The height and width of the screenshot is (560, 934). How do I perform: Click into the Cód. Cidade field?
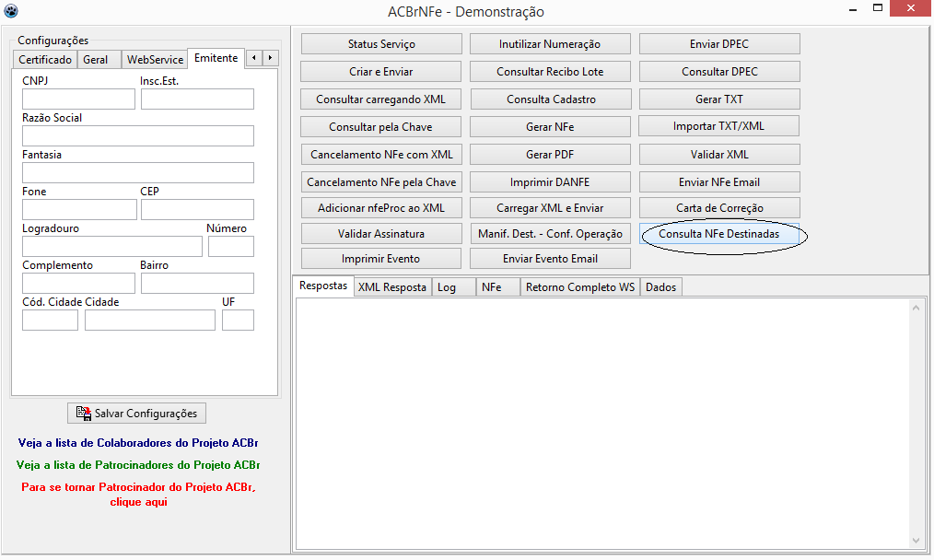(50, 321)
